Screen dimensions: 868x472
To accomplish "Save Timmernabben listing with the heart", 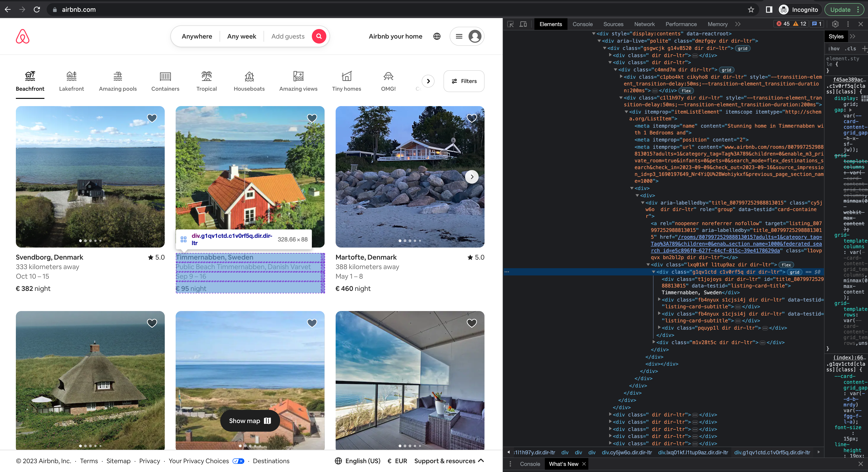I will 312,118.
